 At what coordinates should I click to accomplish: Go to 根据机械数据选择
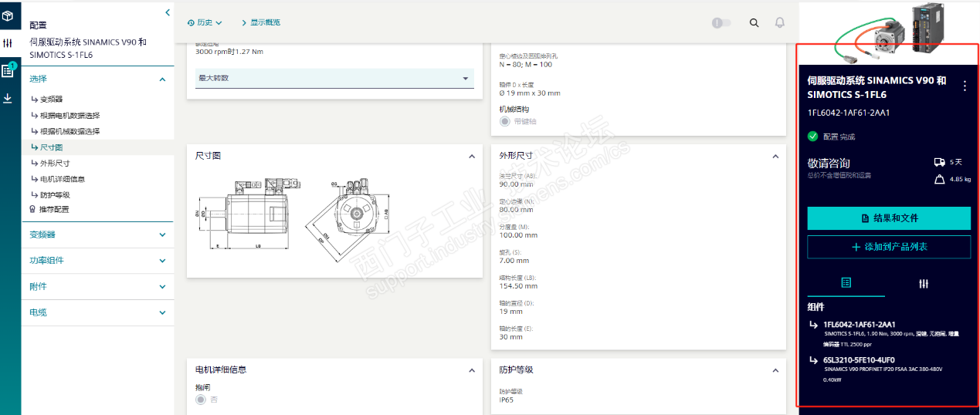click(70, 131)
